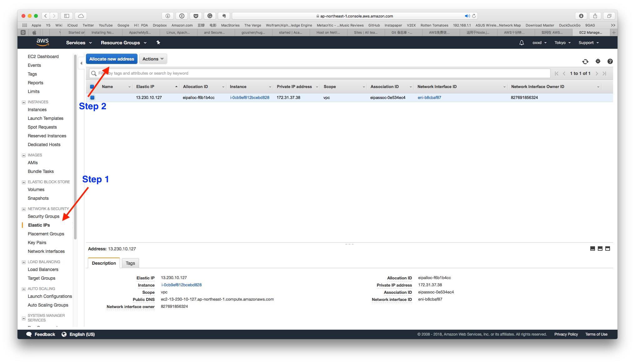
Task: Open the oxxd account dropdown
Action: [x=539, y=43]
